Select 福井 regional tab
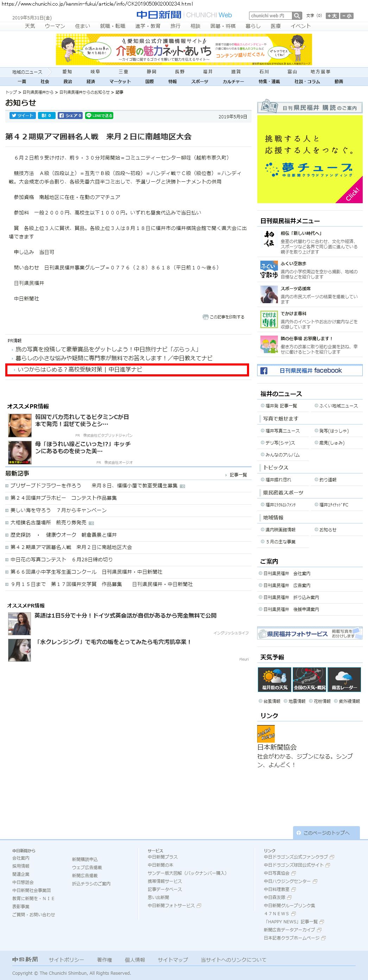Viewport: 368px width, 980px height. [x=208, y=71]
